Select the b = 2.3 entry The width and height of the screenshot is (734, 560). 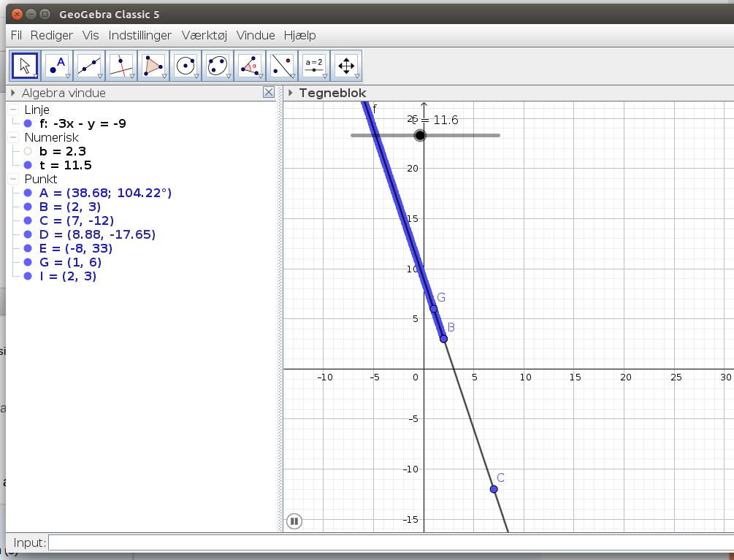63,151
